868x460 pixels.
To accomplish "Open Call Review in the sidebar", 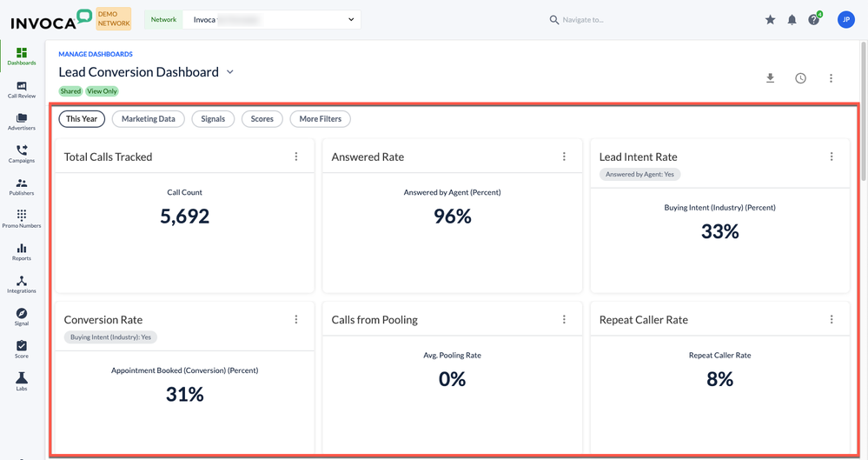I will click(22, 90).
